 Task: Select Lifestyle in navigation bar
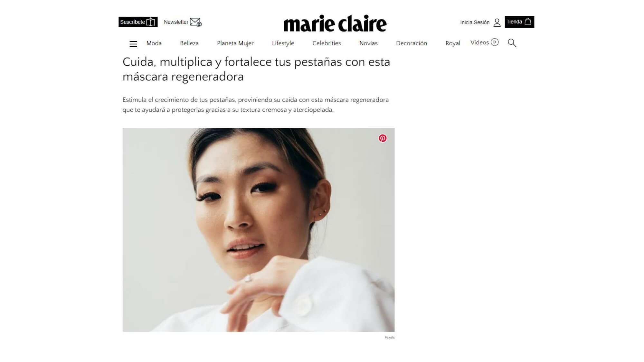(x=283, y=43)
